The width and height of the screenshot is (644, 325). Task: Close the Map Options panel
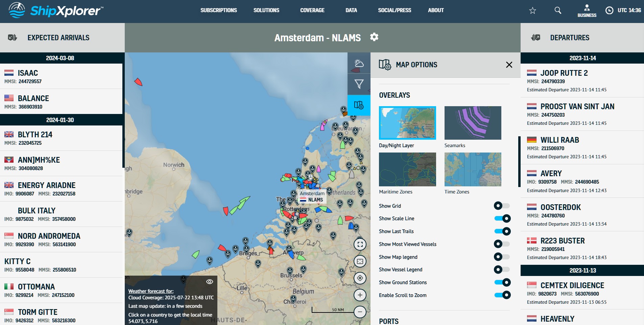pyautogui.click(x=509, y=65)
